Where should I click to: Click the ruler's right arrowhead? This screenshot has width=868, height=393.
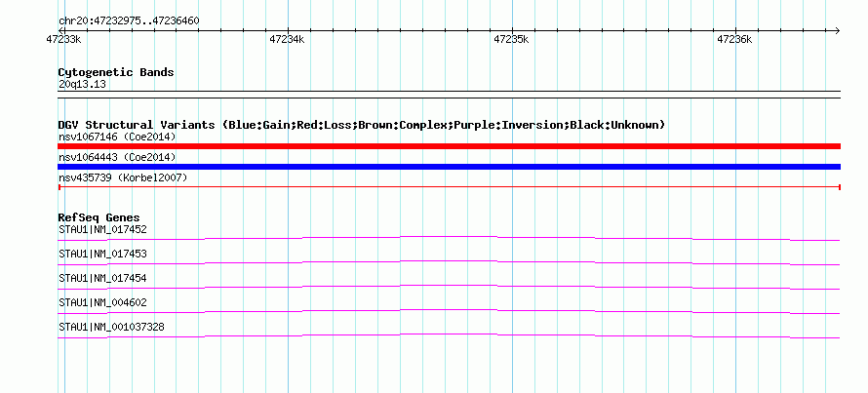(838, 31)
